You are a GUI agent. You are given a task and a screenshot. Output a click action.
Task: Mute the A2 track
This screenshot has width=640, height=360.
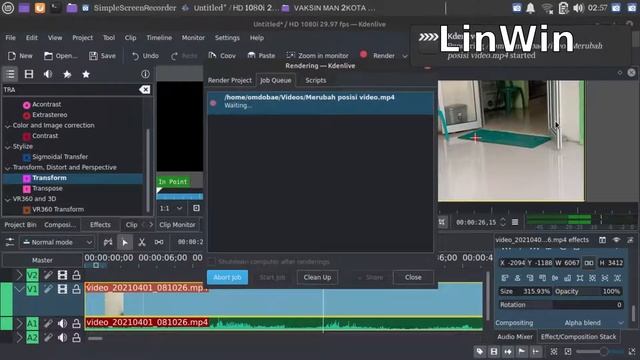click(x=62, y=338)
